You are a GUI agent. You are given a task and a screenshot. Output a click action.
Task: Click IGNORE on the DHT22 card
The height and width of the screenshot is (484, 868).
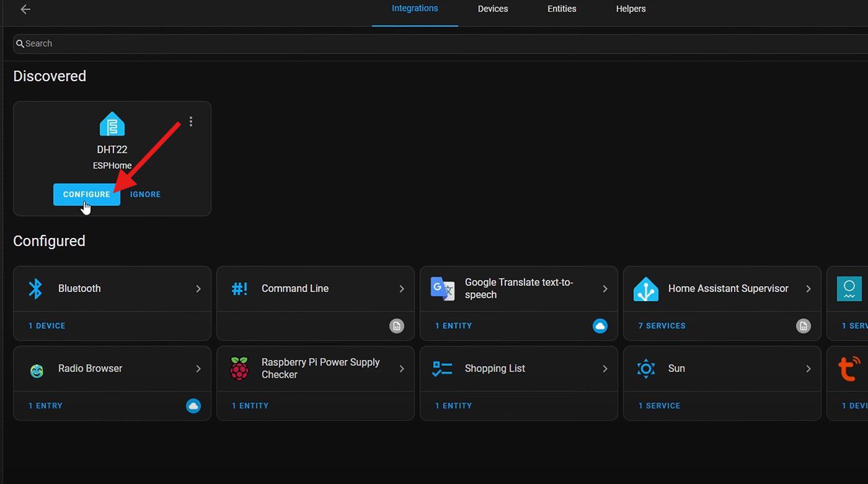pos(146,195)
